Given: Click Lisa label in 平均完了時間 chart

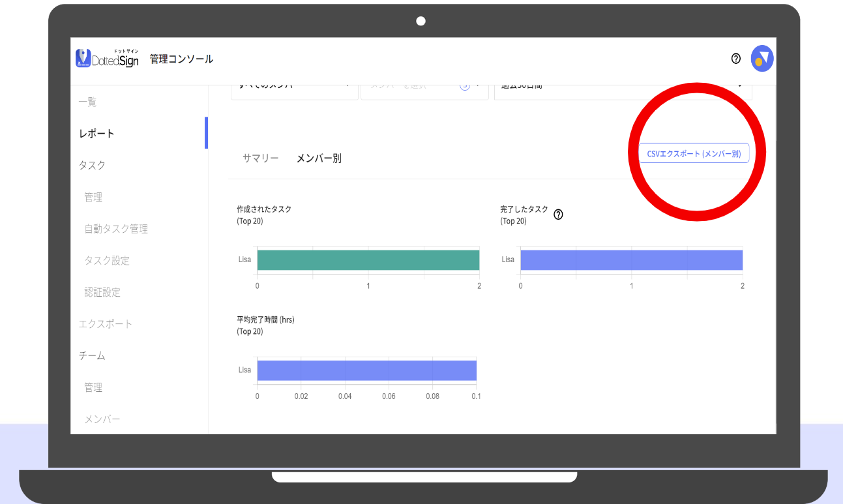Looking at the screenshot, I should tap(244, 370).
